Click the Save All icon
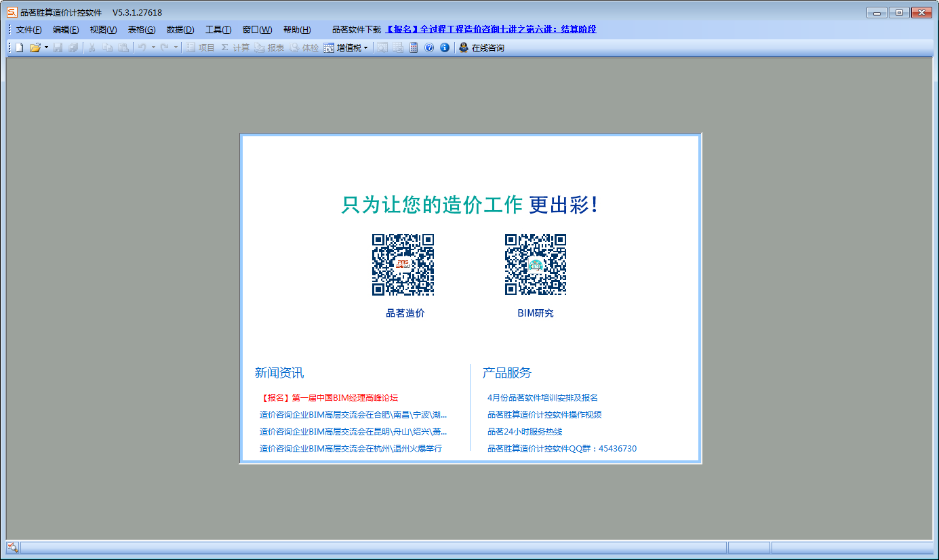This screenshot has height=560, width=939. coord(73,47)
